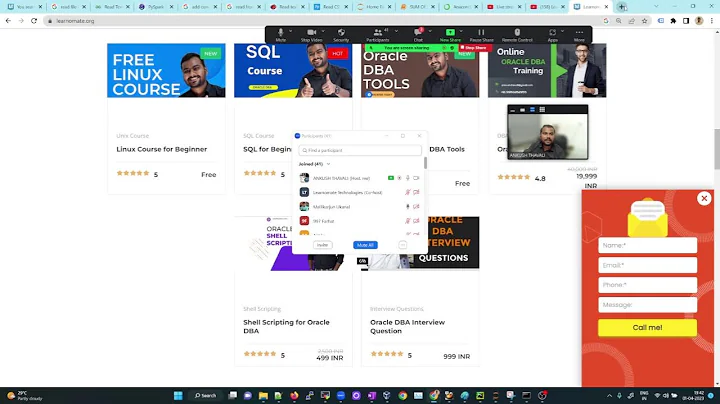The width and height of the screenshot is (720, 404).
Task: Select 997 Farhat participant row
Action: 360,221
